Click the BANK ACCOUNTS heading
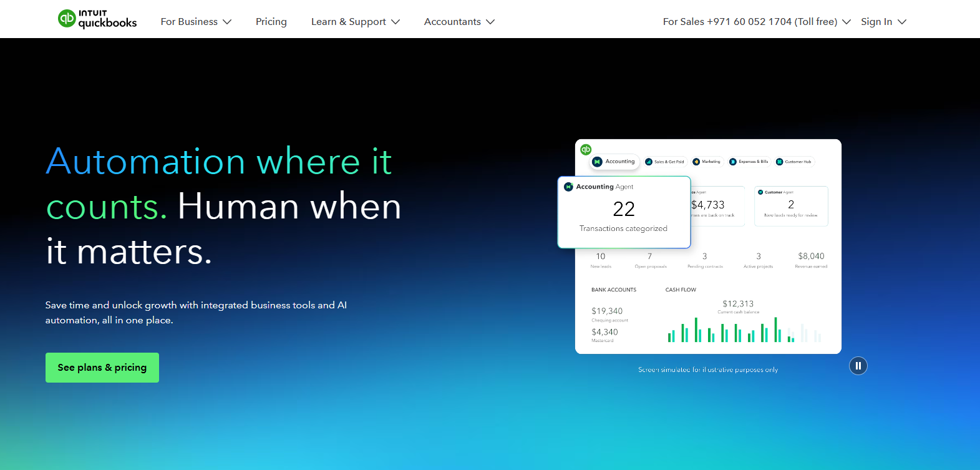 point(614,290)
